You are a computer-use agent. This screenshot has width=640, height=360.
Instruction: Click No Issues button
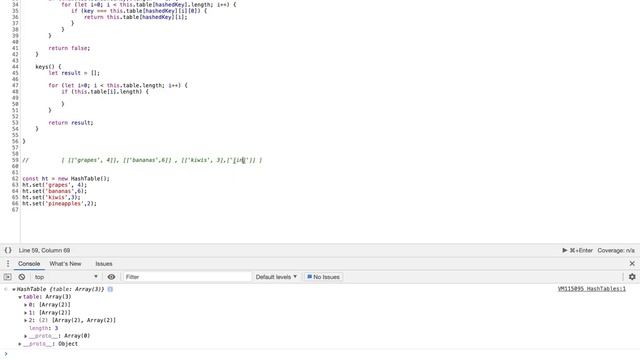(323, 277)
